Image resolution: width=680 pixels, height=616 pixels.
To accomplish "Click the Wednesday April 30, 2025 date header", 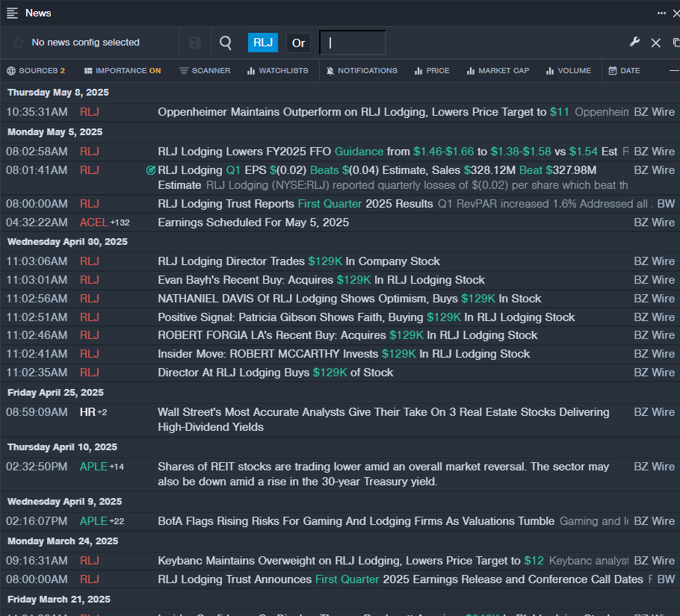I will [68, 242].
